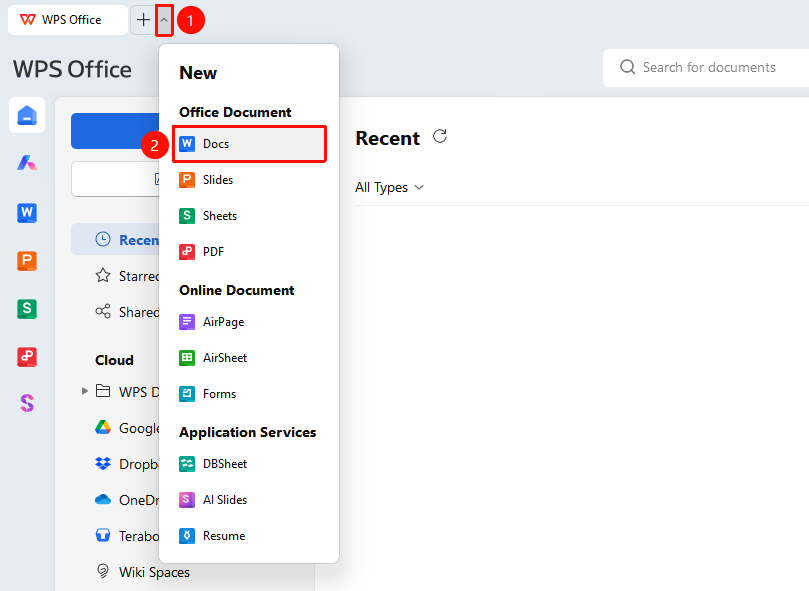Image resolution: width=809 pixels, height=591 pixels.
Task: Click the OneDrive cloud icon
Action: point(103,500)
